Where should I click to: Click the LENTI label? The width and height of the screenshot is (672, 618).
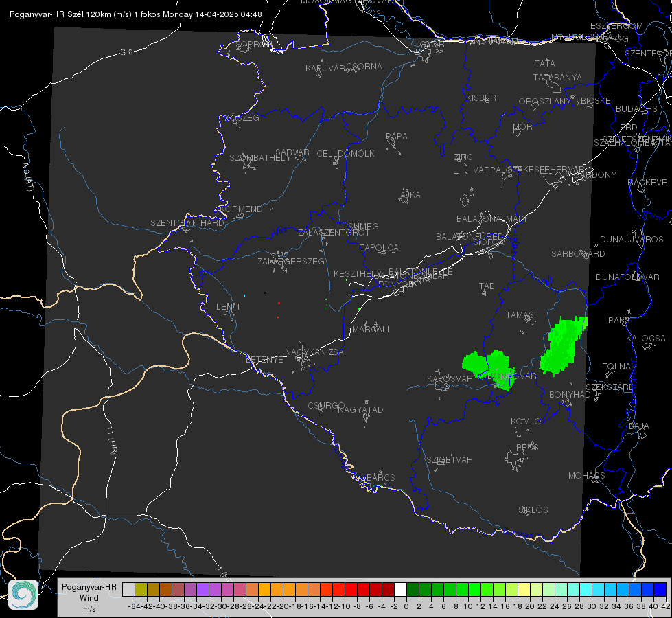[x=228, y=307]
